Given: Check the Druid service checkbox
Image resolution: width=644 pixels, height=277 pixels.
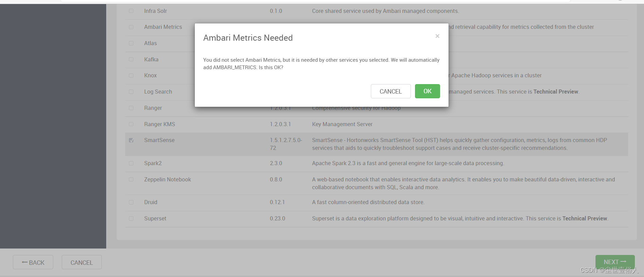Looking at the screenshot, I should [131, 202].
